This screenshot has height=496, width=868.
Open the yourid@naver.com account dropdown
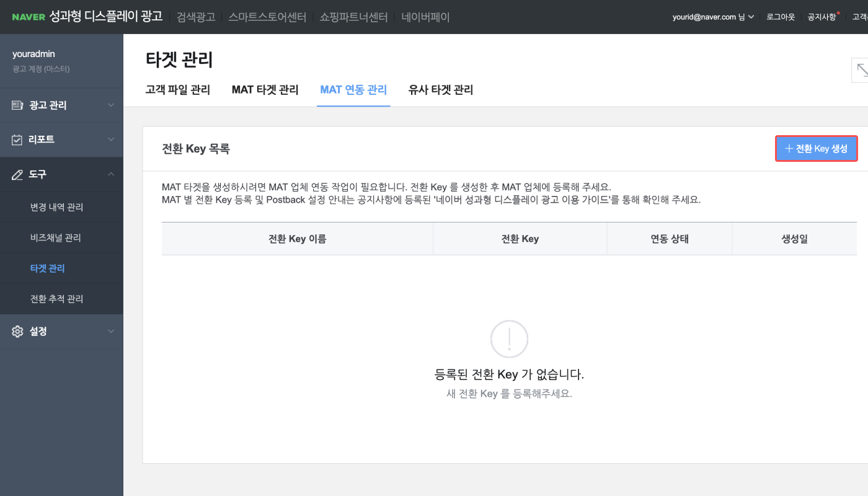coord(713,17)
